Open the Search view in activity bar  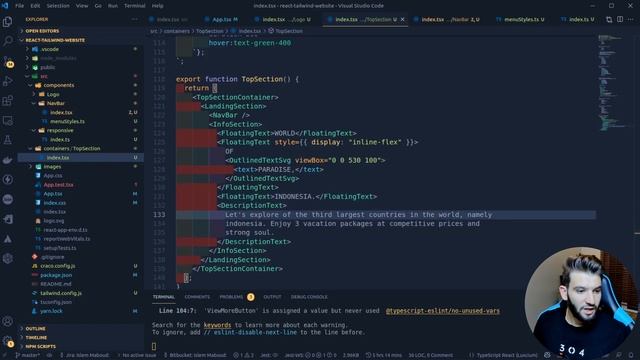coord(7,41)
